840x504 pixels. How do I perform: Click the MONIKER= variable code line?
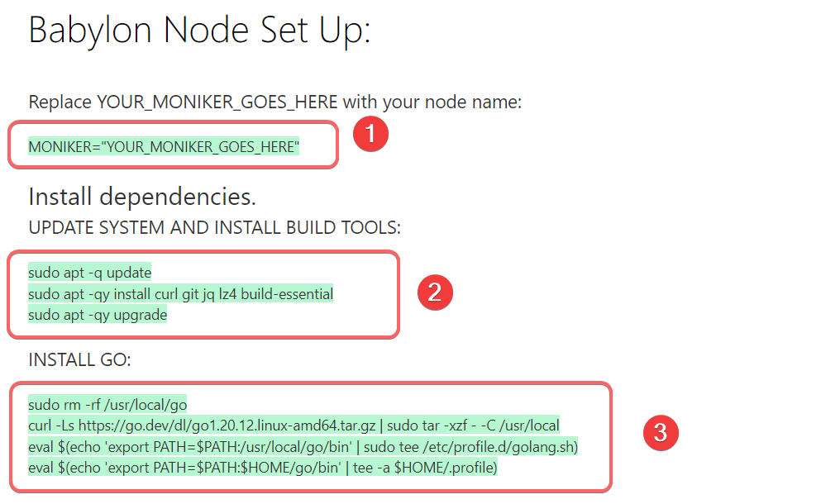pos(164,147)
